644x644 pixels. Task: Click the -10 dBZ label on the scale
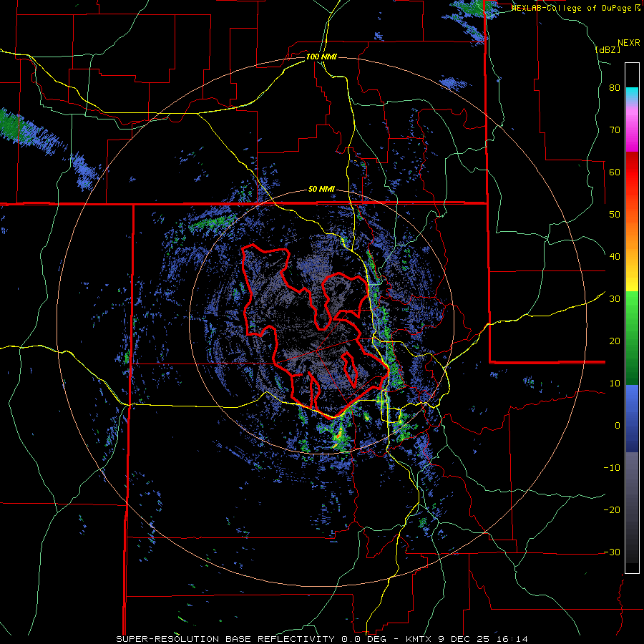(612, 467)
